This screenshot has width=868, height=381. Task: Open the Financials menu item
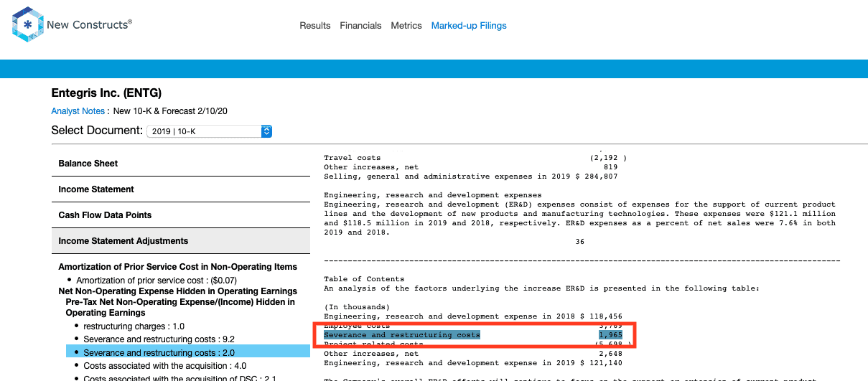pyautogui.click(x=360, y=26)
